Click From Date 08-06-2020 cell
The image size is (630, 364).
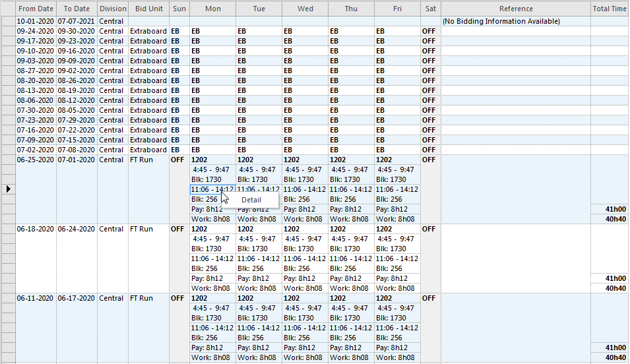point(36,100)
